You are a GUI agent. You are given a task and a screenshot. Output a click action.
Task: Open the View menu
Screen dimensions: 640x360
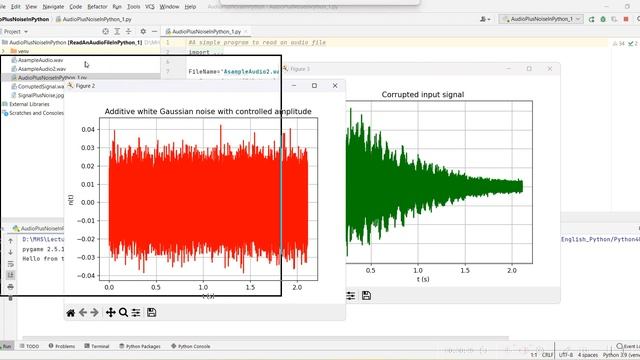pos(31,7)
